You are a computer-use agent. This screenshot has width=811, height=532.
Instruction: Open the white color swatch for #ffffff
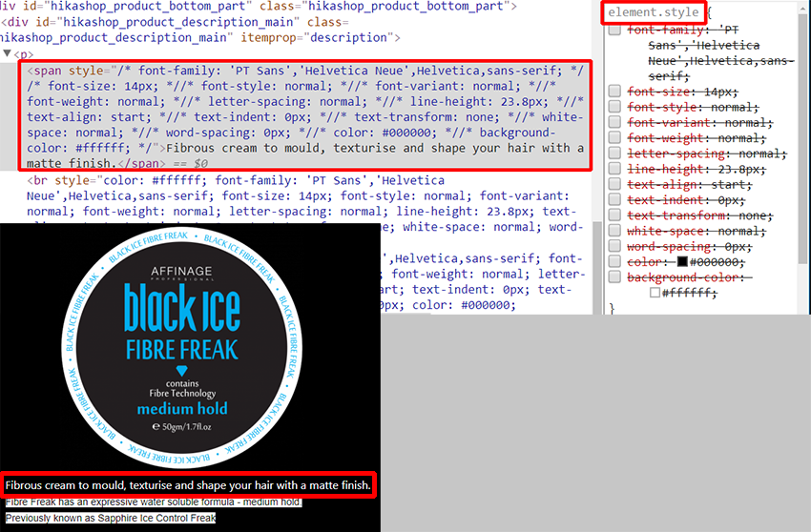pyautogui.click(x=655, y=293)
